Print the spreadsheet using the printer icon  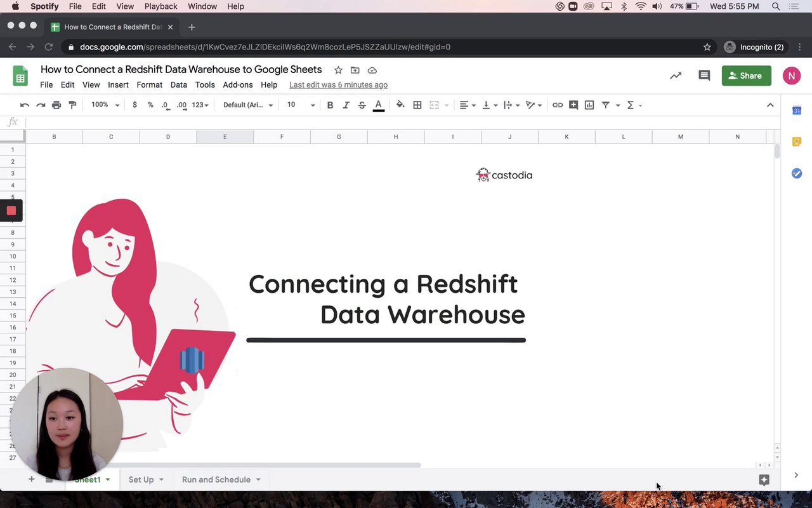[56, 105]
